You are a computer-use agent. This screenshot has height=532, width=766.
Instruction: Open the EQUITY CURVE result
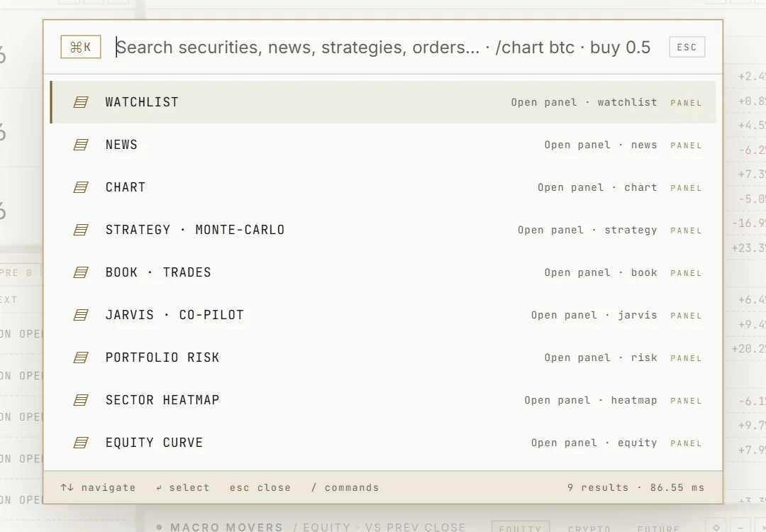coord(383,443)
